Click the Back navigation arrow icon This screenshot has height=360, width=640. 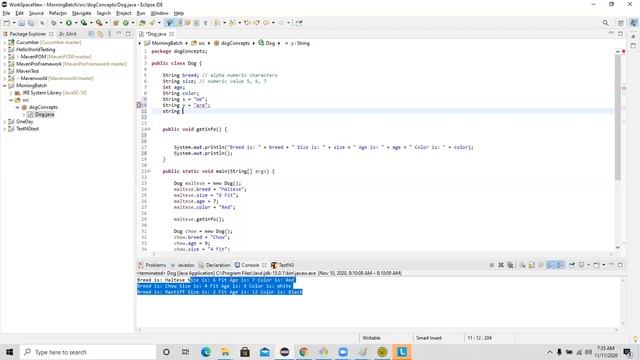pos(266,23)
